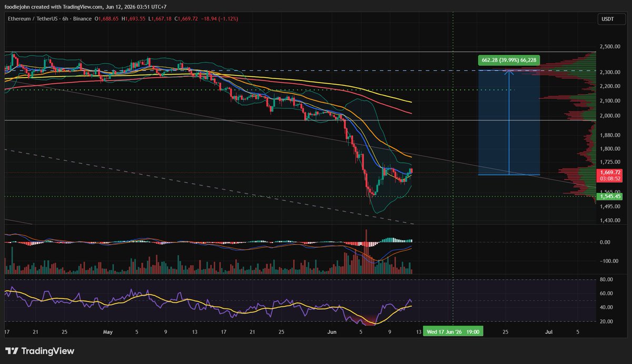Select the blue price range measurement box
The width and height of the screenshot is (632, 364).
pyautogui.click(x=509, y=122)
